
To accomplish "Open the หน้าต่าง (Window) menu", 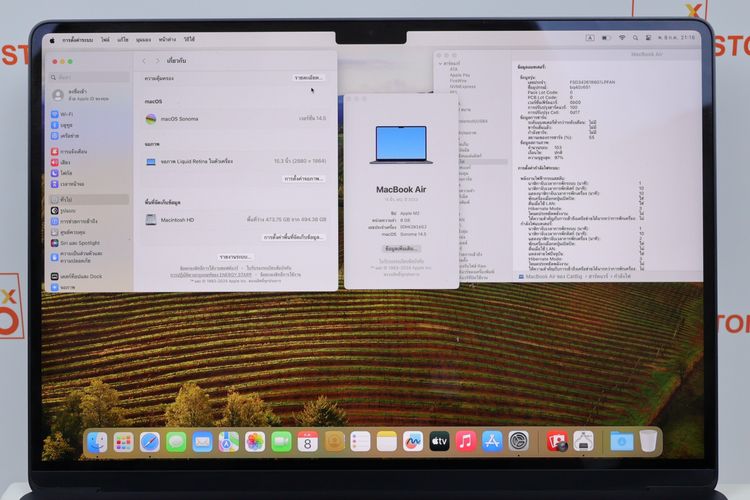I will click(x=167, y=40).
